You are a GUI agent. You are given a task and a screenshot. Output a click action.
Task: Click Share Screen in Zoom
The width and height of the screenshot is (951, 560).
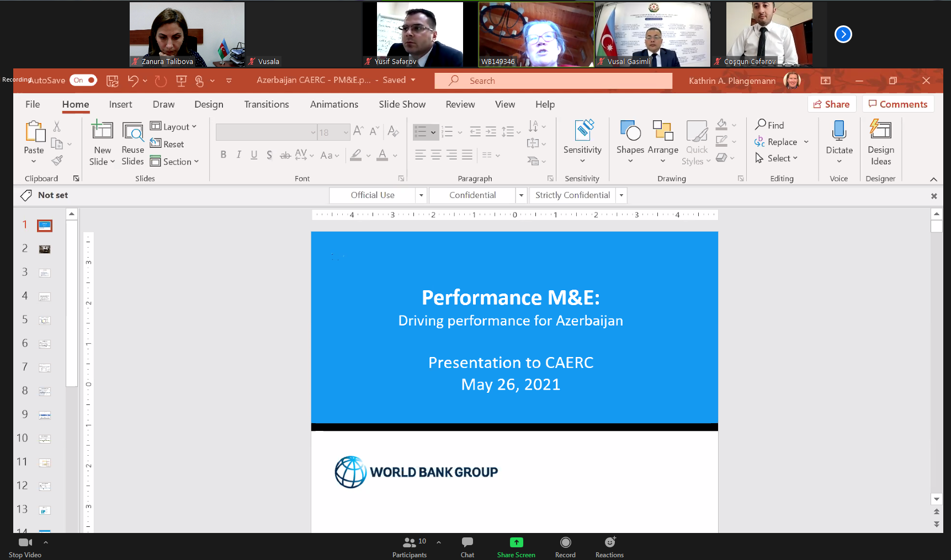516,547
